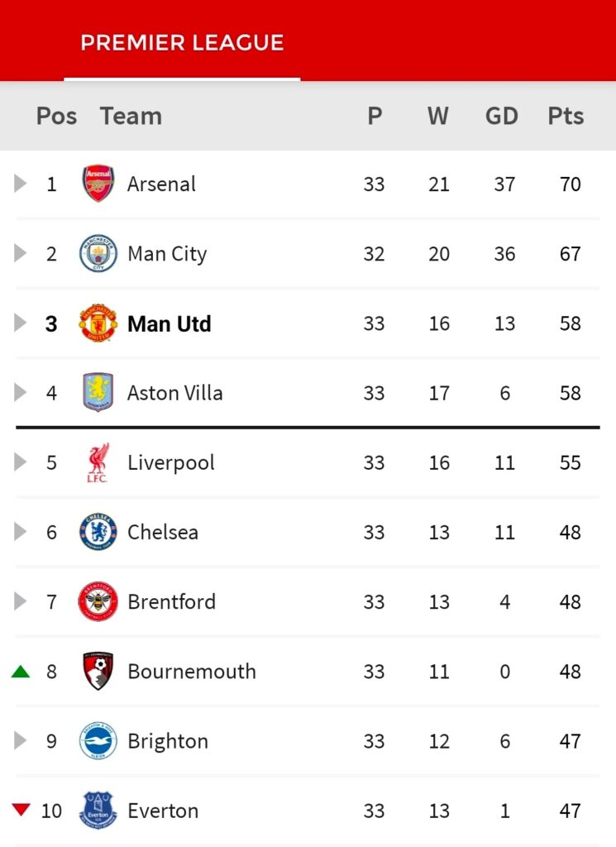Open the Premier League tab

click(x=182, y=43)
